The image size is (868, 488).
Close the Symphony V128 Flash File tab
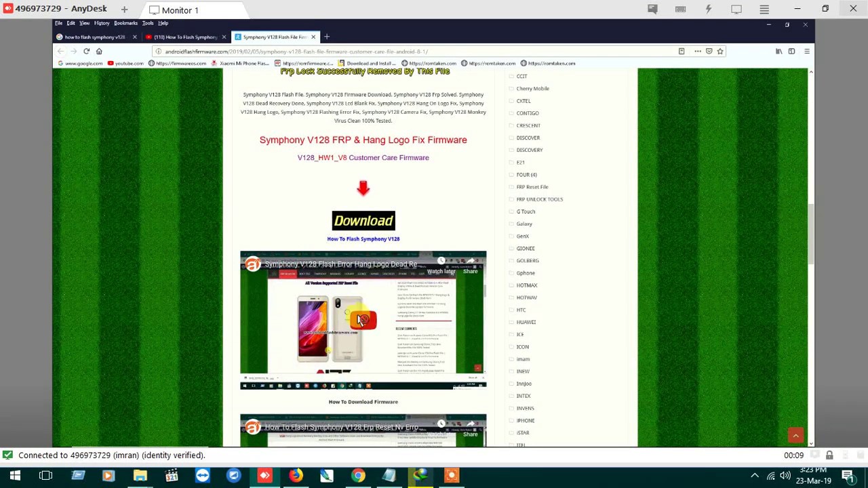point(313,37)
